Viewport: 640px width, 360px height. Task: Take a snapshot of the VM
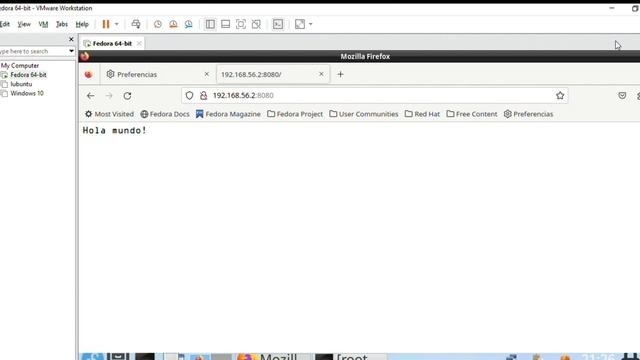click(158, 24)
